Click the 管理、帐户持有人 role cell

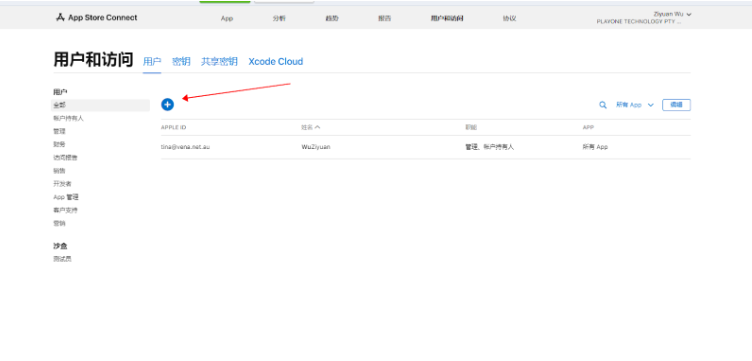(x=490, y=147)
